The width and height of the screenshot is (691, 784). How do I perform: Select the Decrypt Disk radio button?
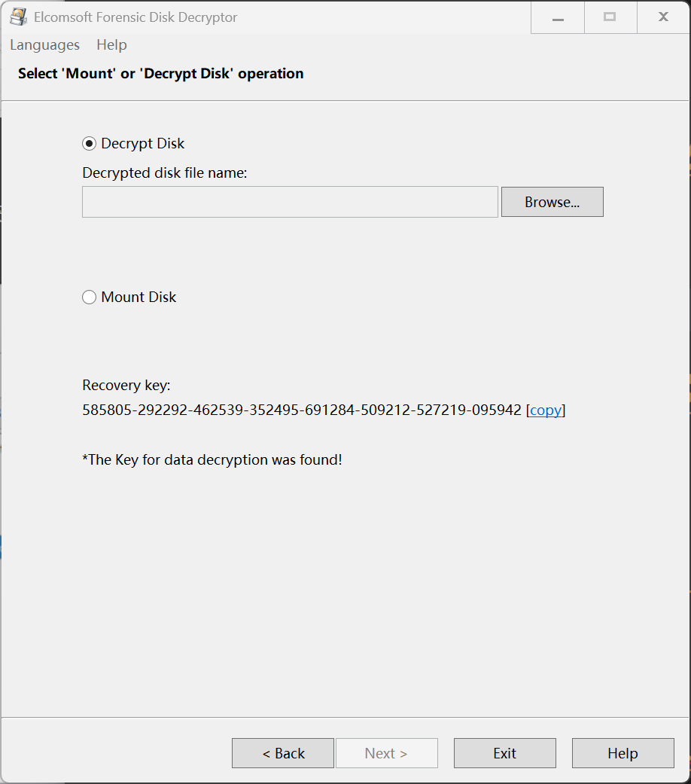click(90, 144)
